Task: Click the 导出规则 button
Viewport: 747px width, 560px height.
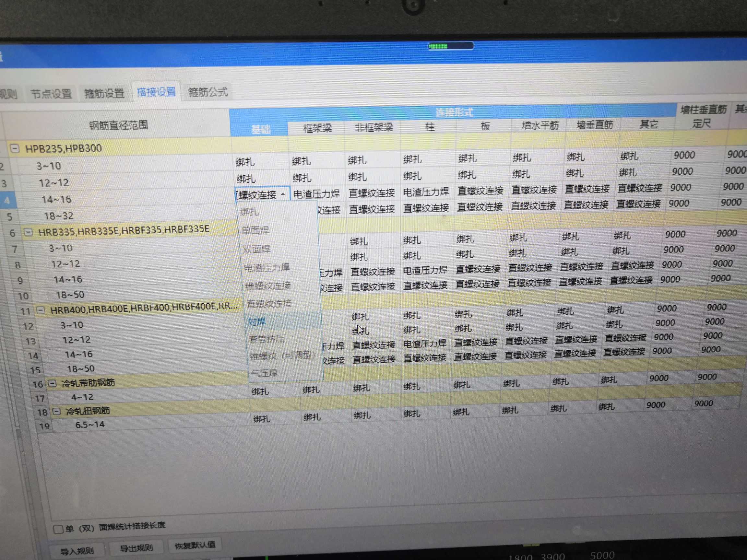Action: point(136,548)
